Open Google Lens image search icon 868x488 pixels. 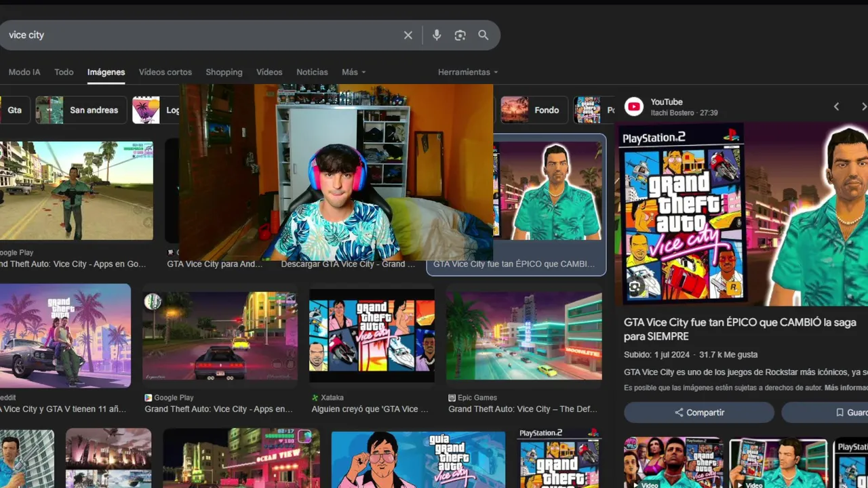[460, 35]
